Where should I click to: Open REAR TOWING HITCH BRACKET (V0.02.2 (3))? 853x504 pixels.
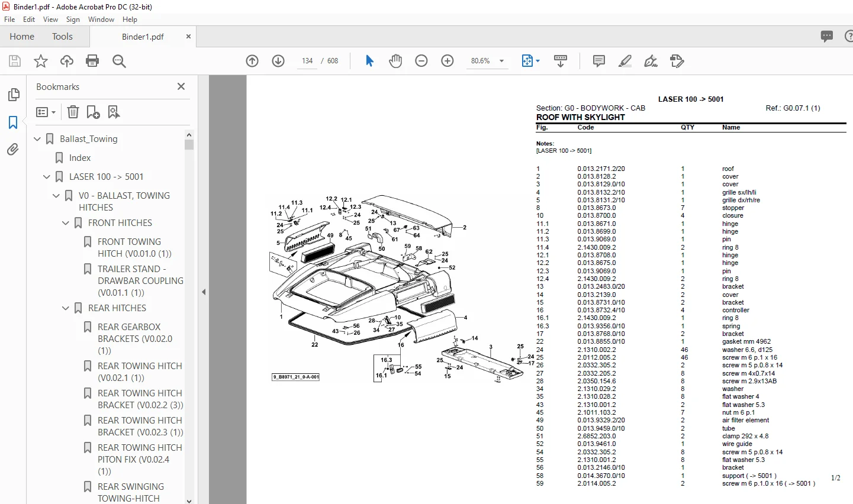point(140,399)
